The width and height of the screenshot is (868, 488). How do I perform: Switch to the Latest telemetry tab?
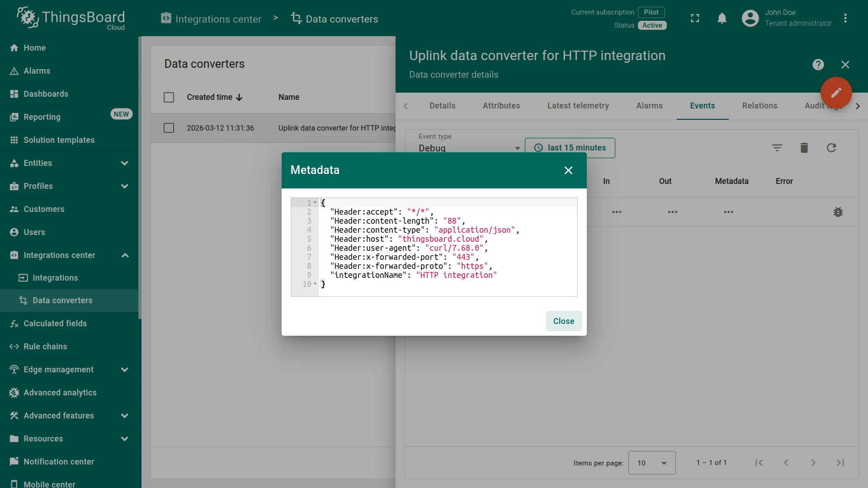coord(578,106)
